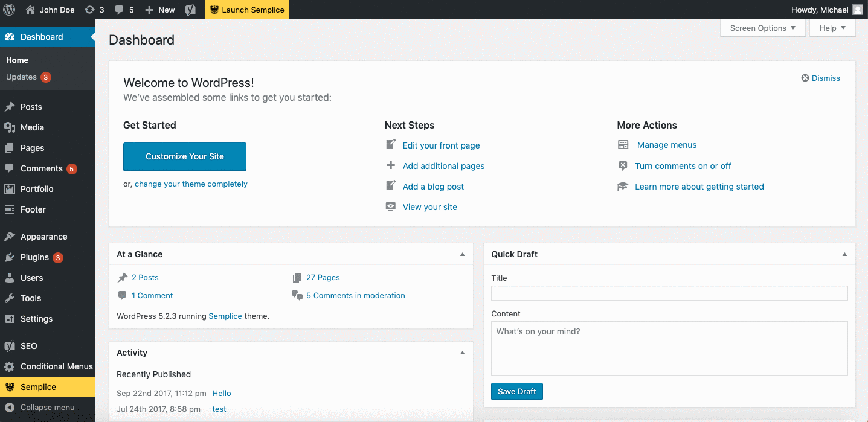Open the Screen Options dropdown
This screenshot has width=868, height=422.
[x=762, y=28]
